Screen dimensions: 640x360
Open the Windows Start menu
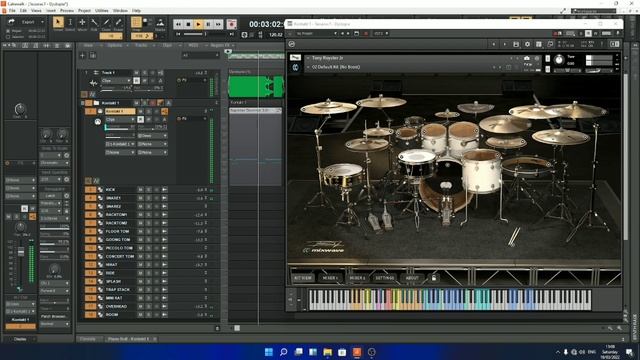269,352
